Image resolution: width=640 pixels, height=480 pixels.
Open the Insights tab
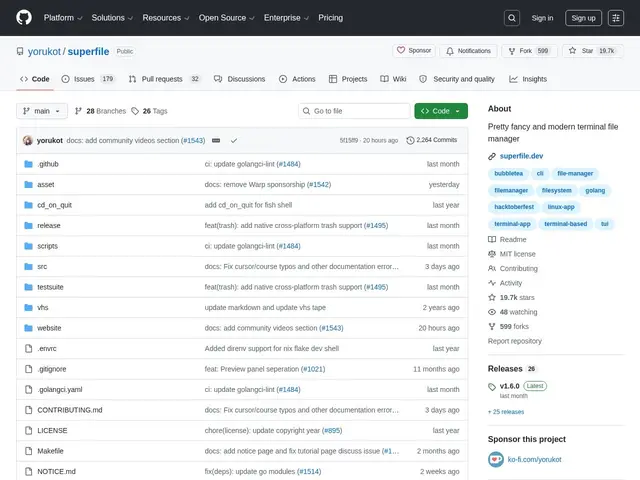[528, 79]
